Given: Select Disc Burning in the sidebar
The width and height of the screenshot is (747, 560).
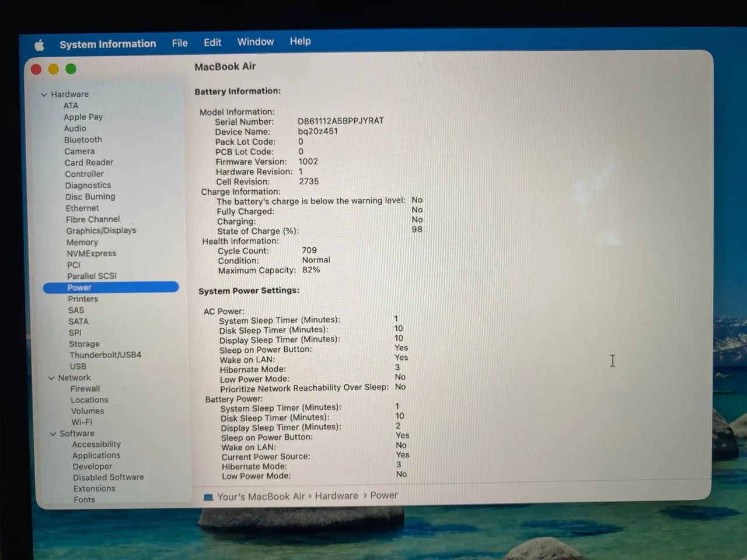Looking at the screenshot, I should [x=90, y=197].
